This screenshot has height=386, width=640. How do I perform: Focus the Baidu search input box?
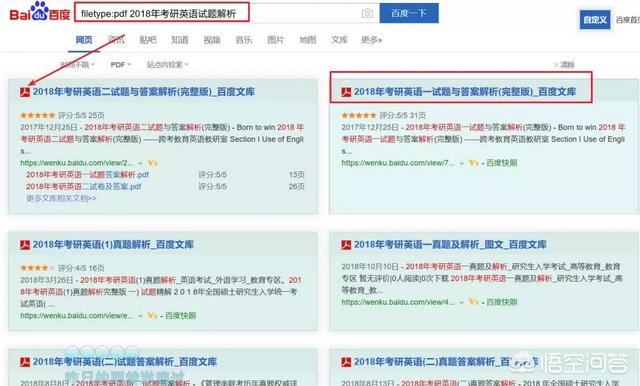pyautogui.click(x=227, y=13)
